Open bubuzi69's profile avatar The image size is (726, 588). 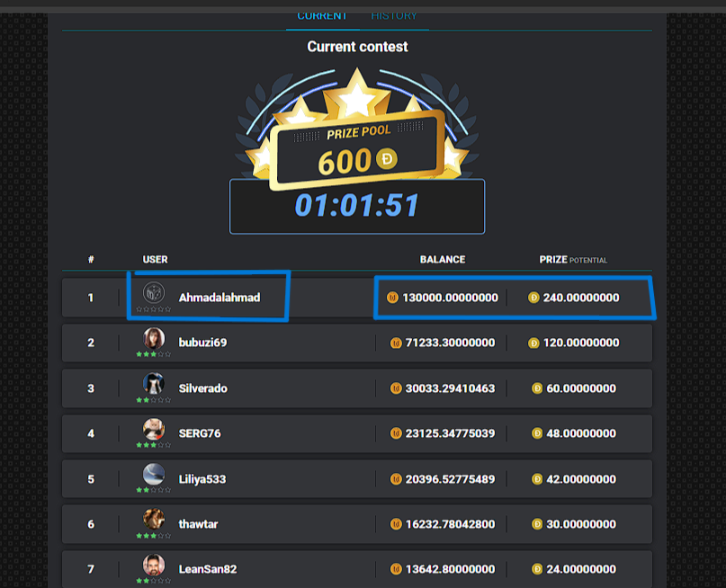[154, 339]
